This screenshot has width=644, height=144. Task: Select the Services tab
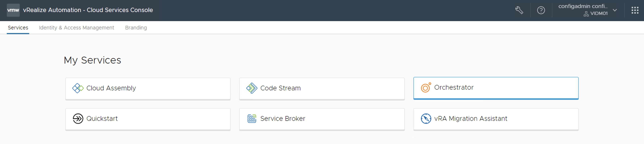[x=18, y=28]
